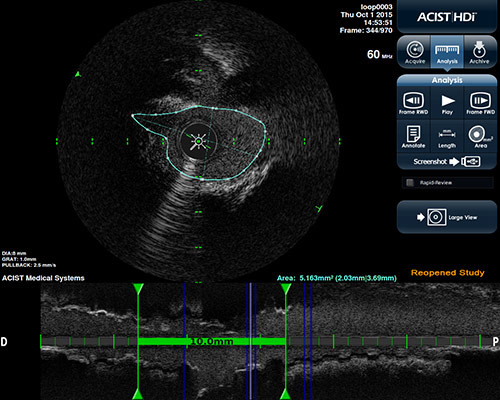The image size is (500, 400).
Task: Switch to the Analysis tab
Action: click(447, 52)
